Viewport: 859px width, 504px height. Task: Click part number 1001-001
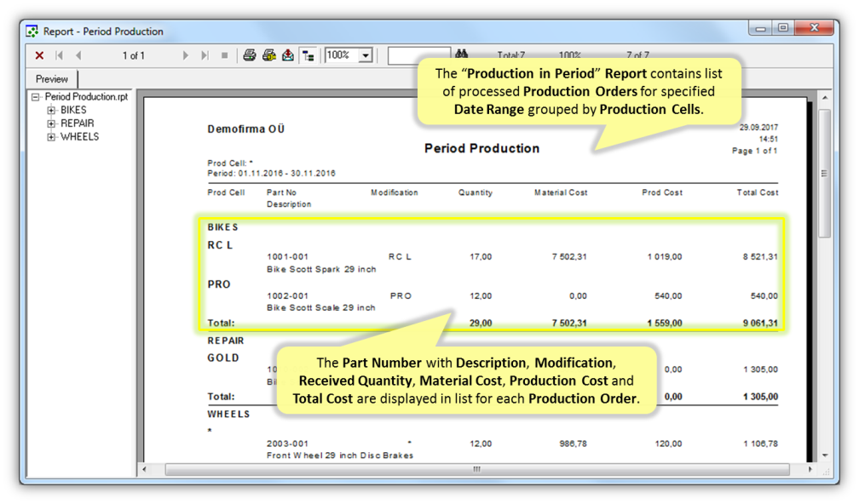[288, 256]
